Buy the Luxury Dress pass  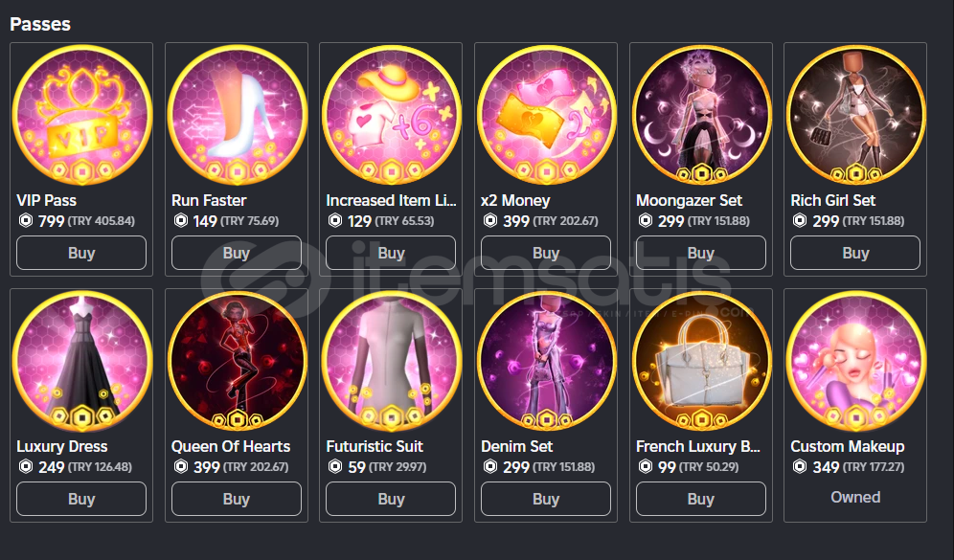[81, 499]
